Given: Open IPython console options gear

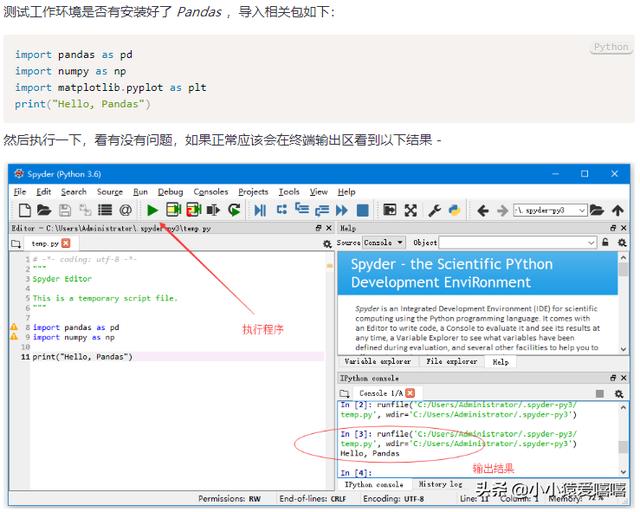Looking at the screenshot, I should pos(619,394).
